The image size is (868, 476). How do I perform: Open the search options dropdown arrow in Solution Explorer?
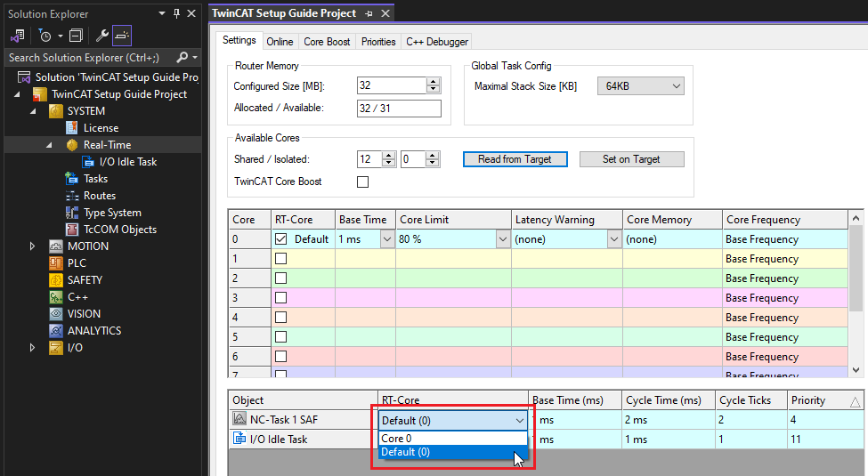point(195,57)
